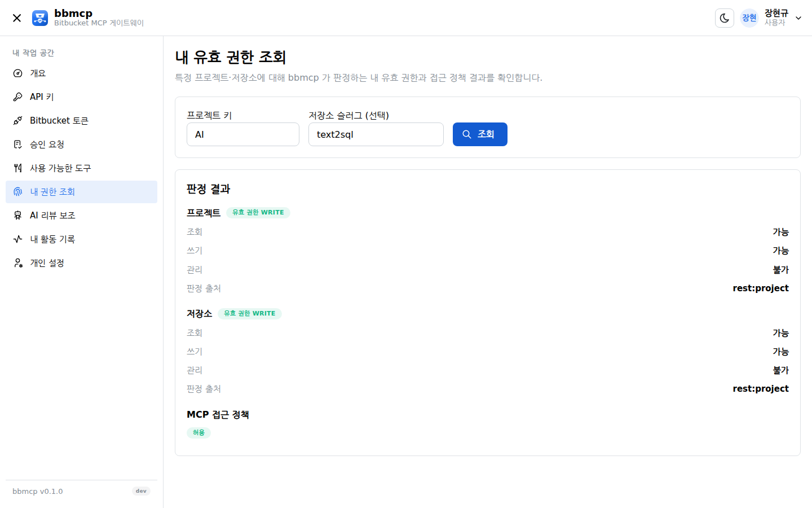Viewport: 812px width, 508px height.
Task: Expand the 장현규 user menu chevron
Action: point(798,18)
